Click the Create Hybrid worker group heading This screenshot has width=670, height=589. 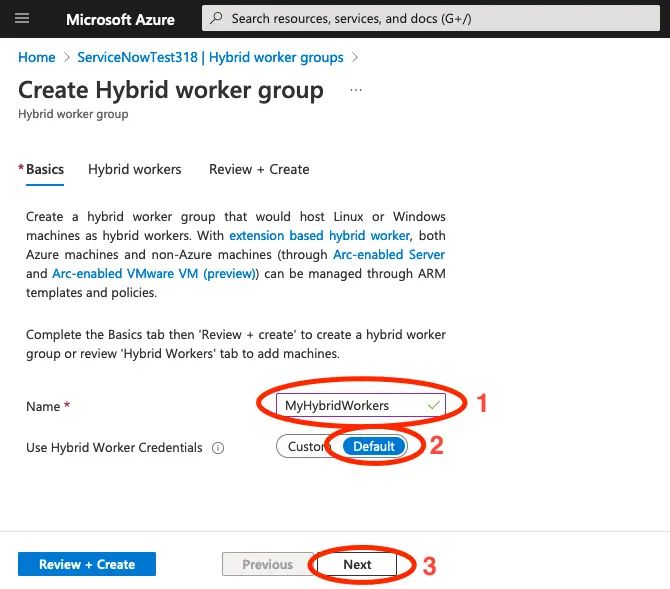click(171, 90)
